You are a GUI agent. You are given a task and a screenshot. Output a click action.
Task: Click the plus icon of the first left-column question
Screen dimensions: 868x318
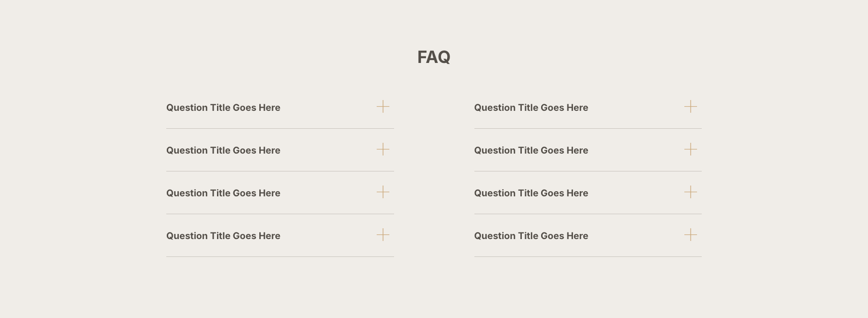click(383, 107)
